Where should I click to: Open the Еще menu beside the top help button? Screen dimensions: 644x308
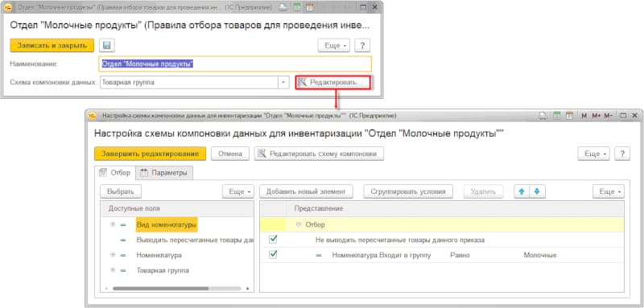click(594, 154)
